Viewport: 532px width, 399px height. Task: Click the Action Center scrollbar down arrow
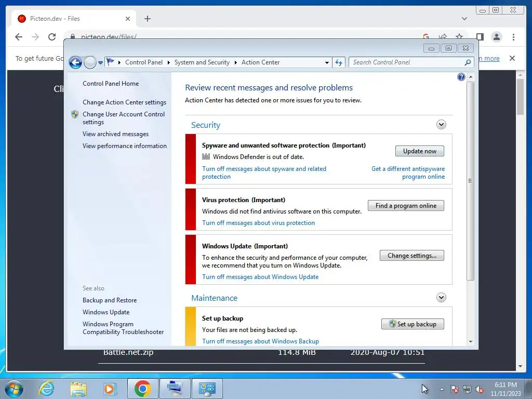tap(471, 342)
